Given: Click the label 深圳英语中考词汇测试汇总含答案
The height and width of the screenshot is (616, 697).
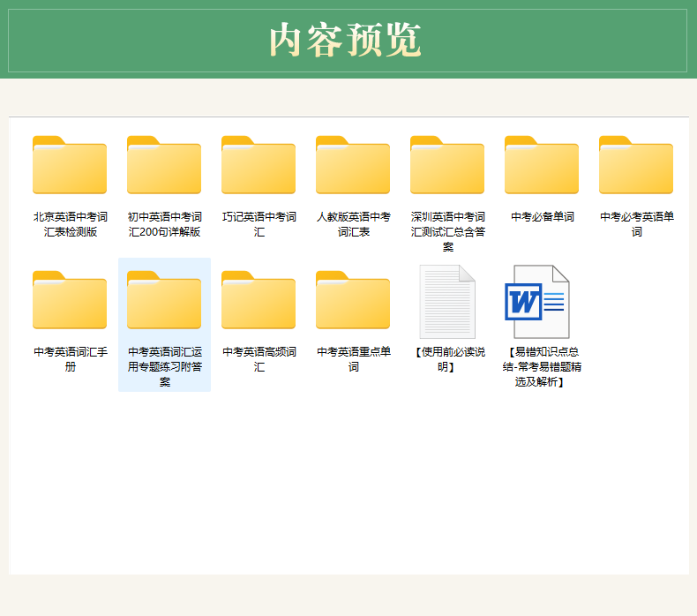Looking at the screenshot, I should (447, 232).
